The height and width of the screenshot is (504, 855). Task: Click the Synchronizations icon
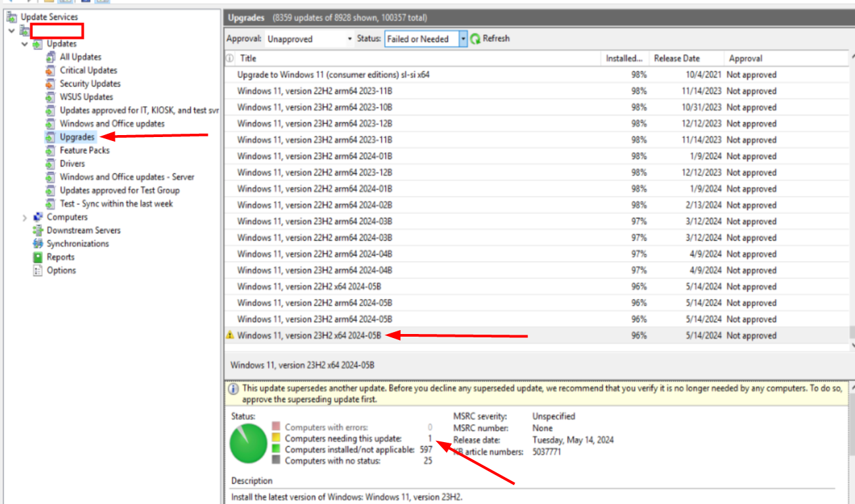click(38, 243)
